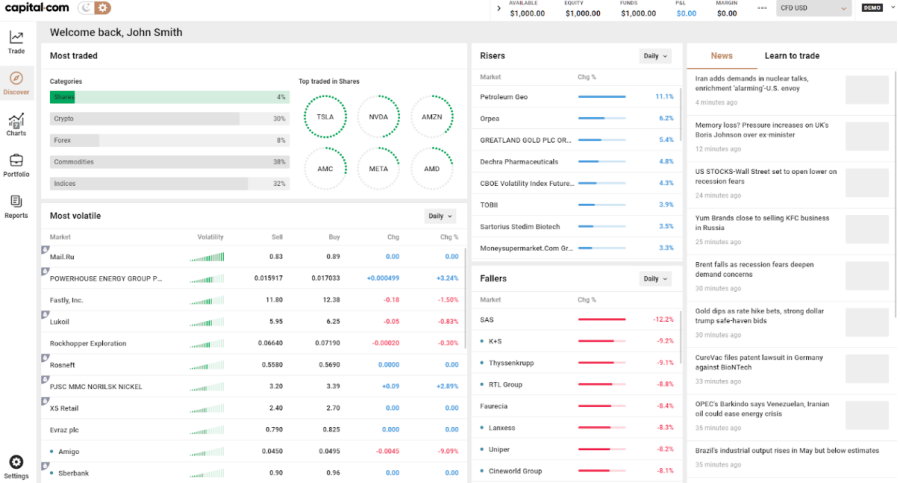Screen dimensions: 900x483
Task: Click the flag icon beside Lukoil
Action: click(x=45, y=315)
